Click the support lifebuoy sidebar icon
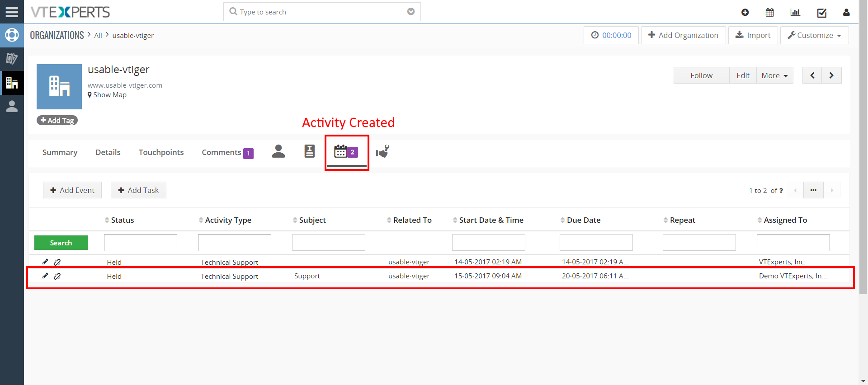The width and height of the screenshot is (868, 385). 12,35
